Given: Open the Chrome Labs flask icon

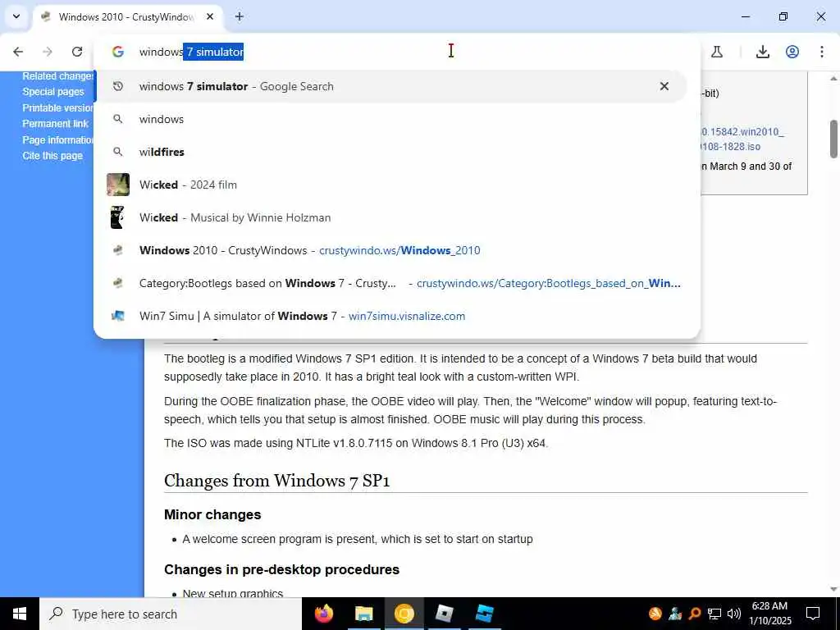Looking at the screenshot, I should pyautogui.click(x=717, y=52).
